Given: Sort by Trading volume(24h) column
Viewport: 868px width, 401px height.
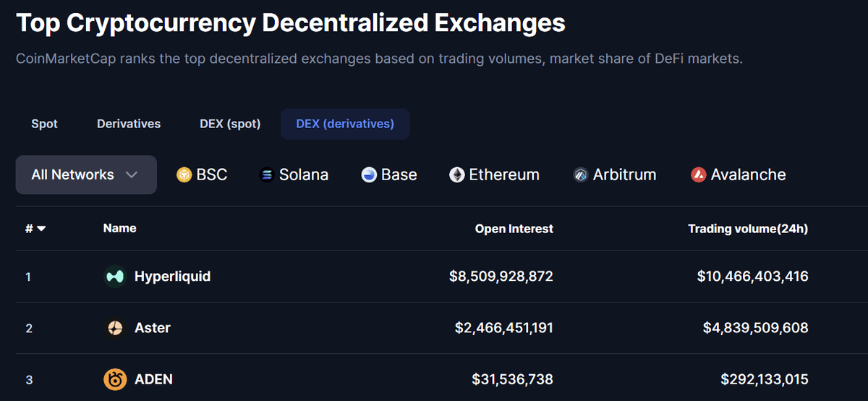Looking at the screenshot, I should pyautogui.click(x=748, y=229).
